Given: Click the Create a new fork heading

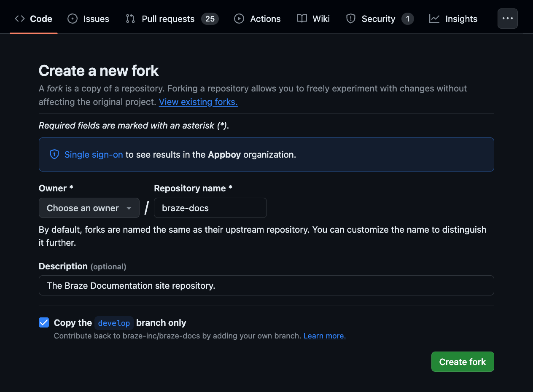Looking at the screenshot, I should point(99,71).
